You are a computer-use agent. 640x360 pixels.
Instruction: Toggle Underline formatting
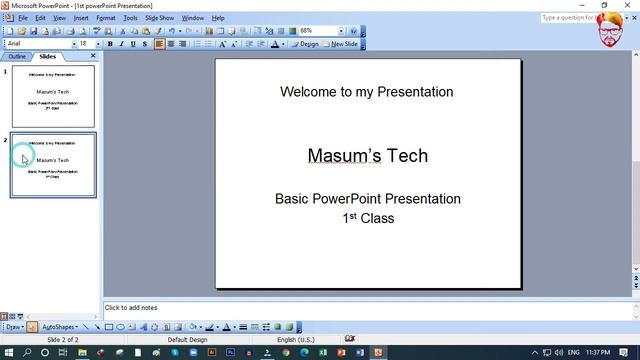pos(133,44)
